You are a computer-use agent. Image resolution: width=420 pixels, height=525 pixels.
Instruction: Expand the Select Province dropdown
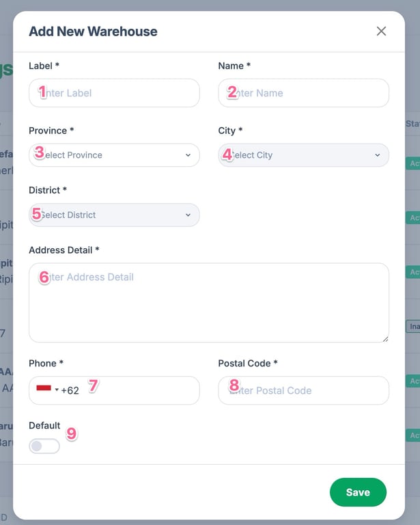114,155
